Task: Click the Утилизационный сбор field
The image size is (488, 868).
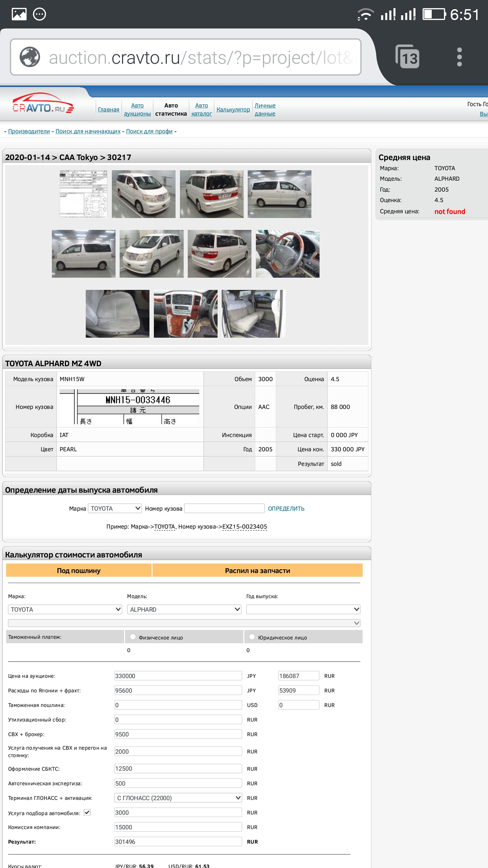Action: (178, 719)
